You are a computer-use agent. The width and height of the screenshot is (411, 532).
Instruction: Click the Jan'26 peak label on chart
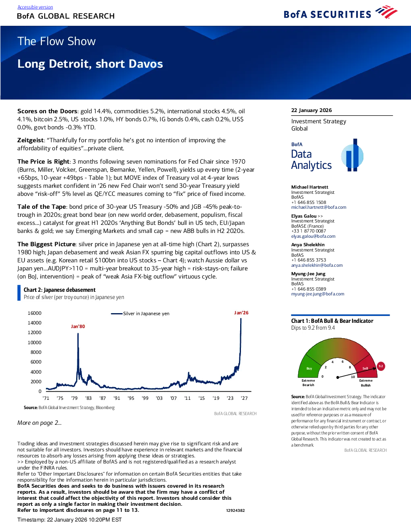pyautogui.click(x=241, y=313)
